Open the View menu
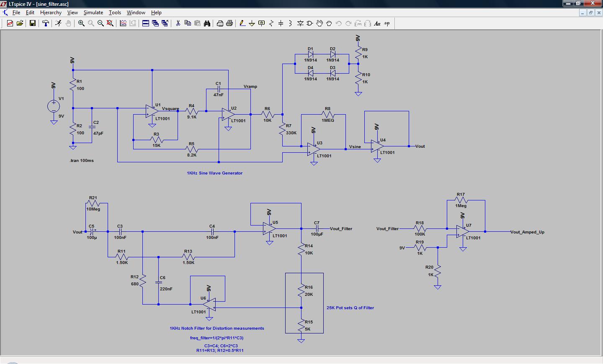Viewport: 603px width, 364px height. tap(72, 13)
